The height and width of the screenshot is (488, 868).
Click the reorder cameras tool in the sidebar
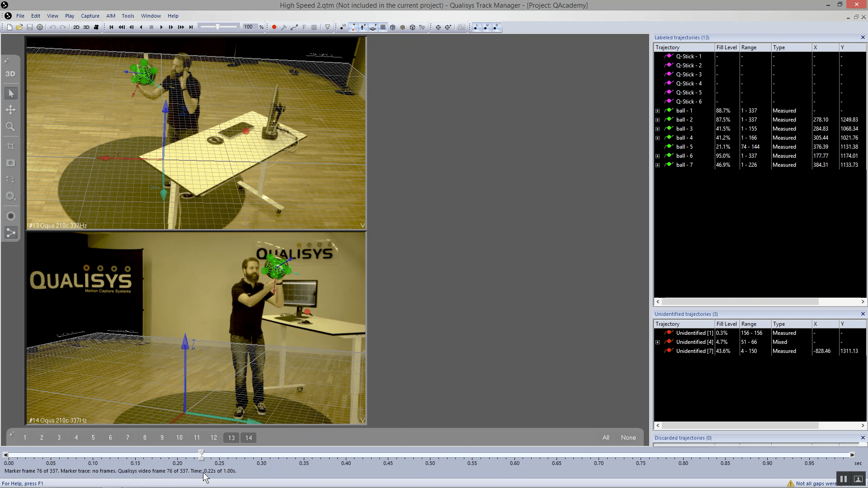pos(11,179)
